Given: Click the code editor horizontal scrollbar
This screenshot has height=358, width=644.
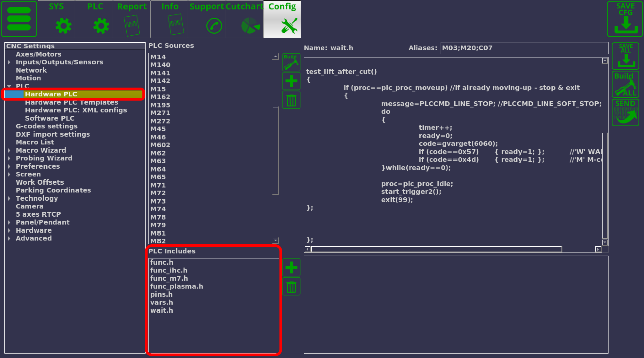Looking at the screenshot, I should pyautogui.click(x=436, y=249).
